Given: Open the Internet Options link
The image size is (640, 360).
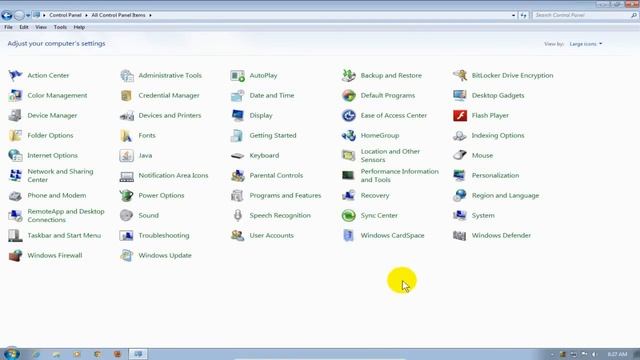Looking at the screenshot, I should [52, 156].
